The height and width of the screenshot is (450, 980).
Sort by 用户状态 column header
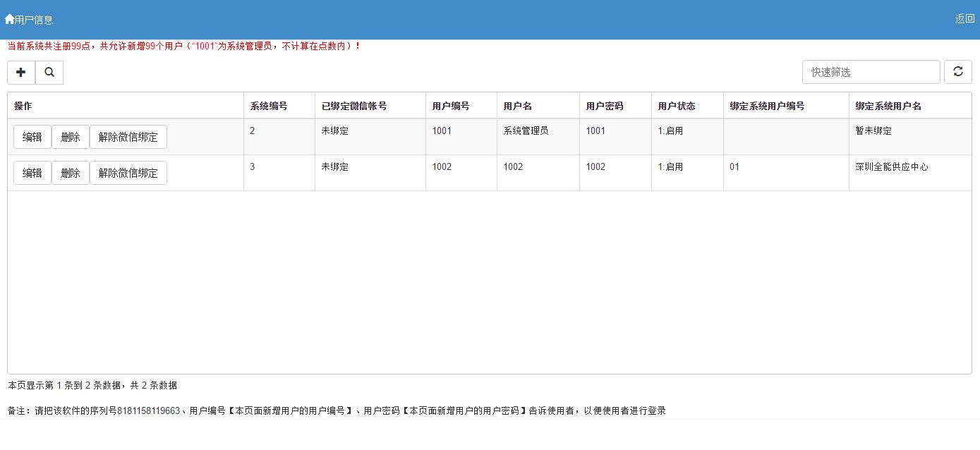coord(677,106)
